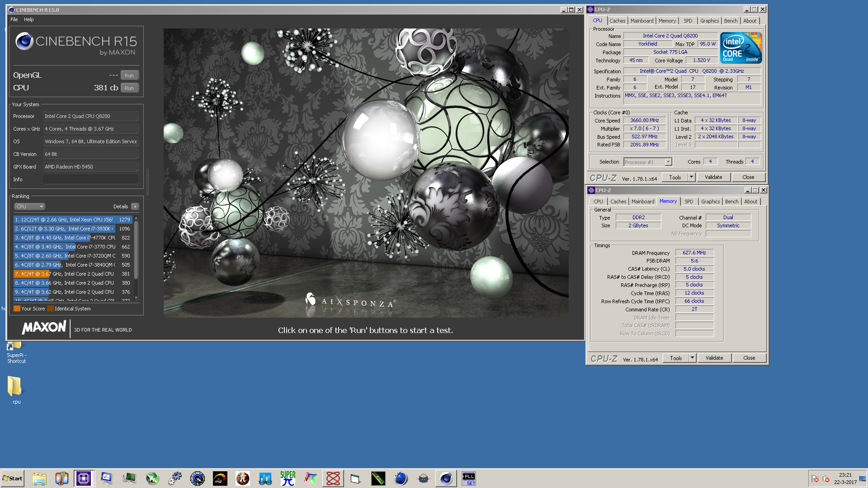Screen dimensions: 868x488
Task: Click Close button in bottom CPU-Z
Action: [749, 358]
